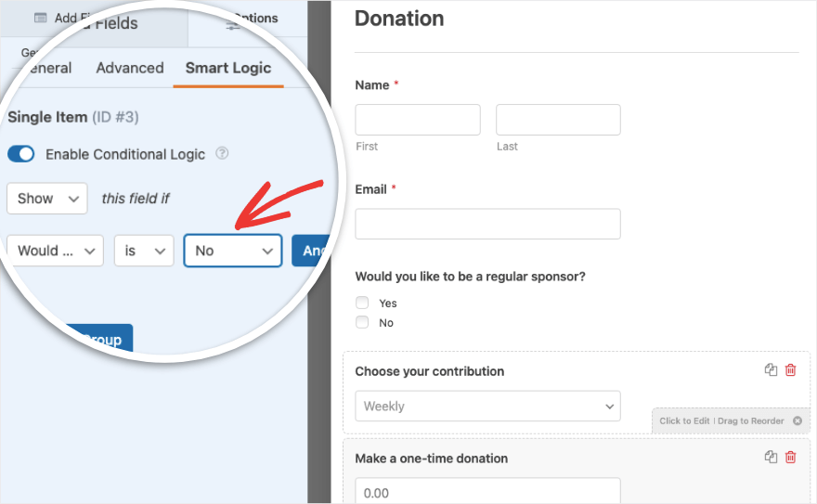
Task: Switch to the Advanced tab
Action: point(130,68)
